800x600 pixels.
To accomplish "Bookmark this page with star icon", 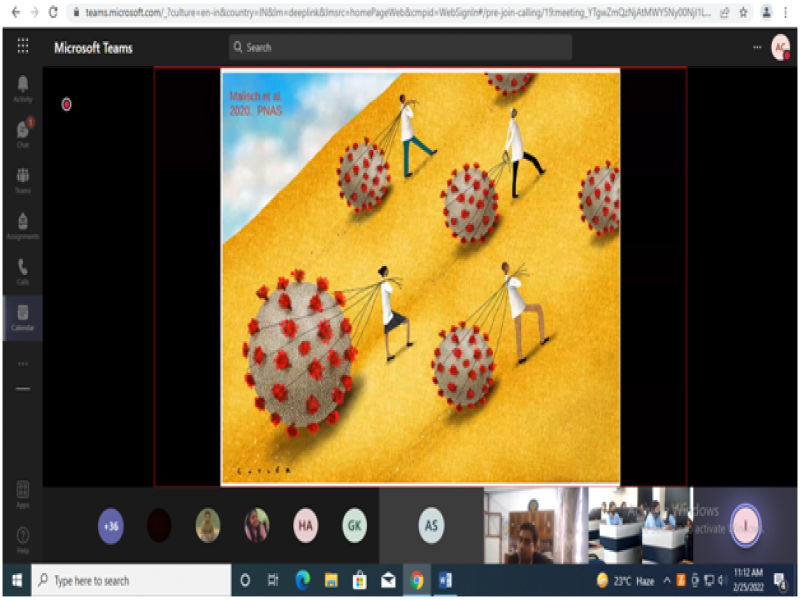I will (743, 13).
